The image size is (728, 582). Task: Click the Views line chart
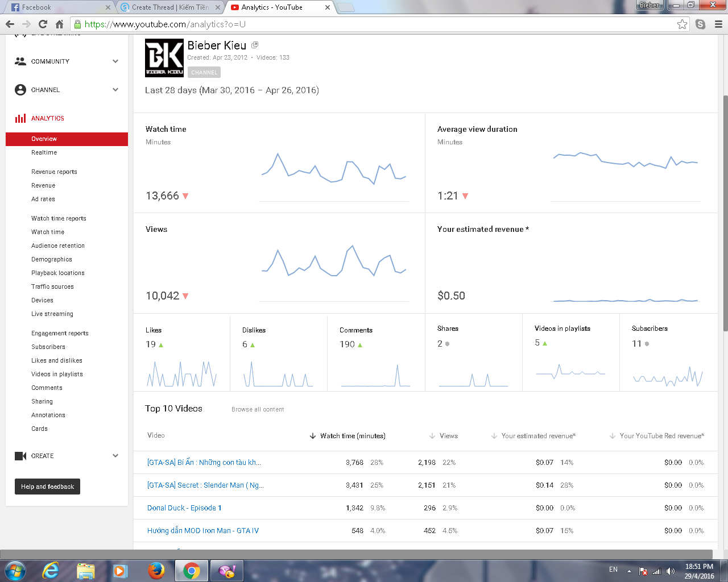tap(334, 273)
